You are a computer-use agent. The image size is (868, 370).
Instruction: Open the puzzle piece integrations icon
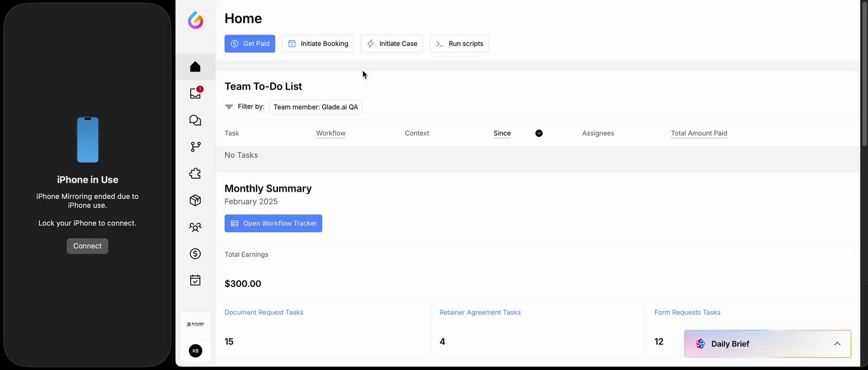195,174
